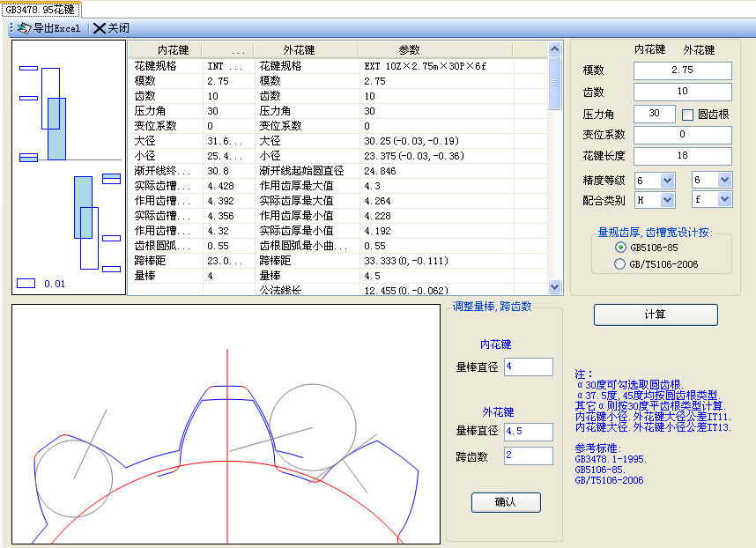Select the 30.25(-0.03,-0.19) 大径 value
The width and height of the screenshot is (756, 548).
436,141
